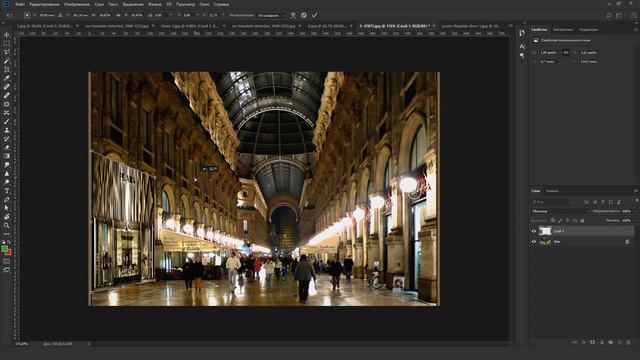Open the Справка menu
The height and width of the screenshot is (360, 640).
click(221, 4)
